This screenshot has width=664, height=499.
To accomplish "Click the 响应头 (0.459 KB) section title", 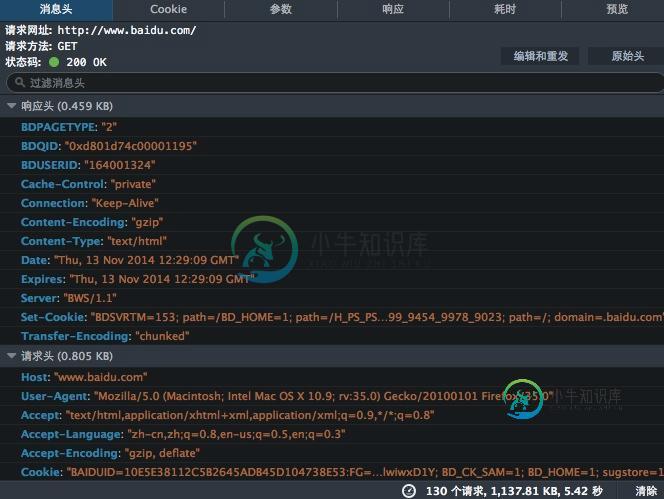I will [x=67, y=106].
